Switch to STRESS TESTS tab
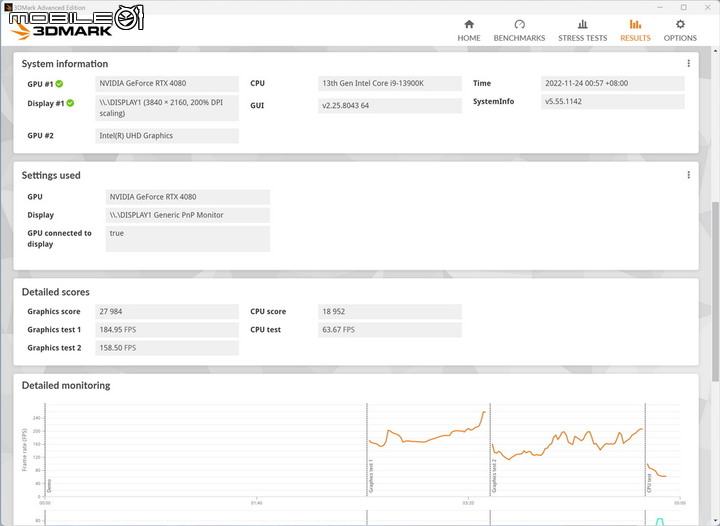Viewport: 720px width, 526px height. pyautogui.click(x=582, y=31)
